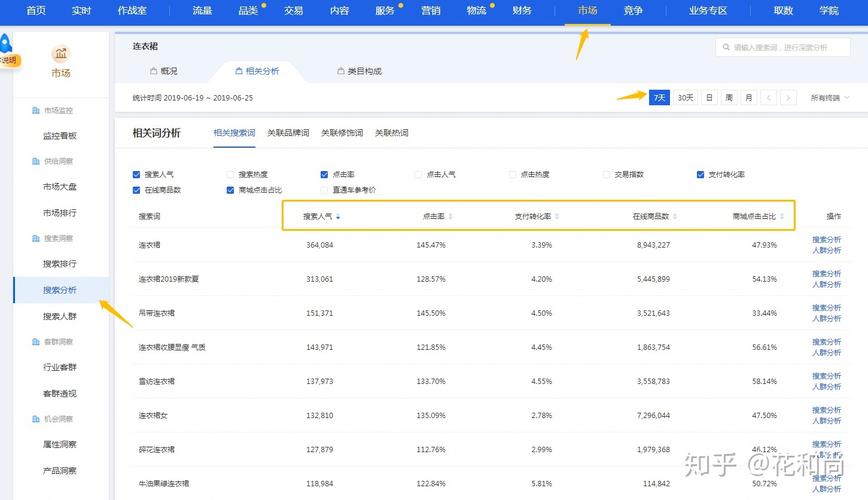The height and width of the screenshot is (500, 868).
Task: Click the rocket icon at top-left corner
Action: pyautogui.click(x=5, y=43)
